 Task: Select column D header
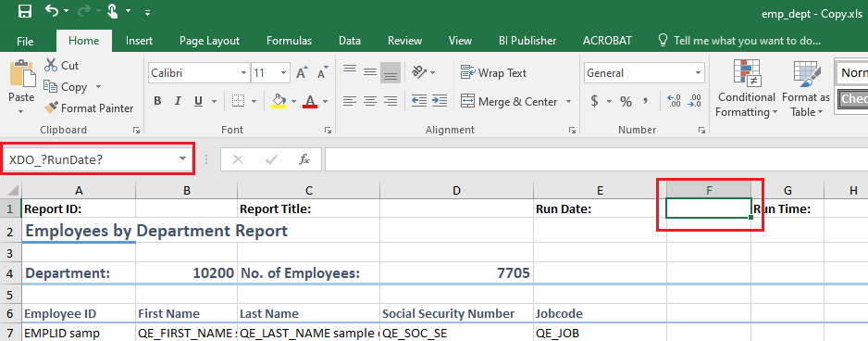click(x=456, y=190)
